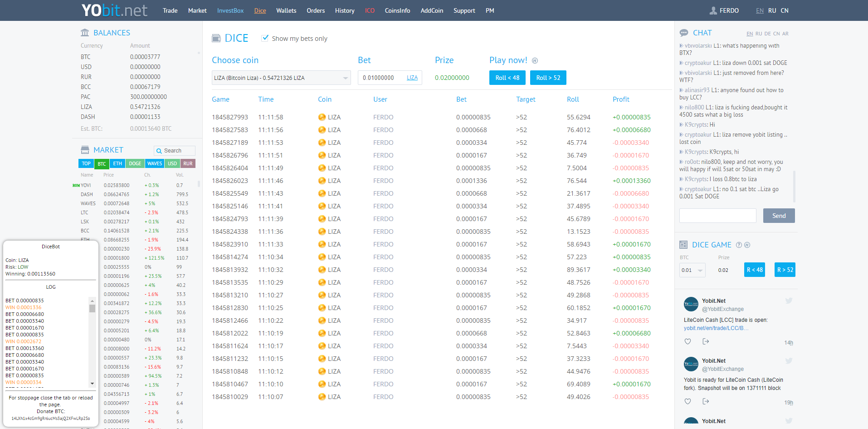Open the BTC amount dropdown in Dice Game
Screen dimensions: 868x429
point(692,270)
